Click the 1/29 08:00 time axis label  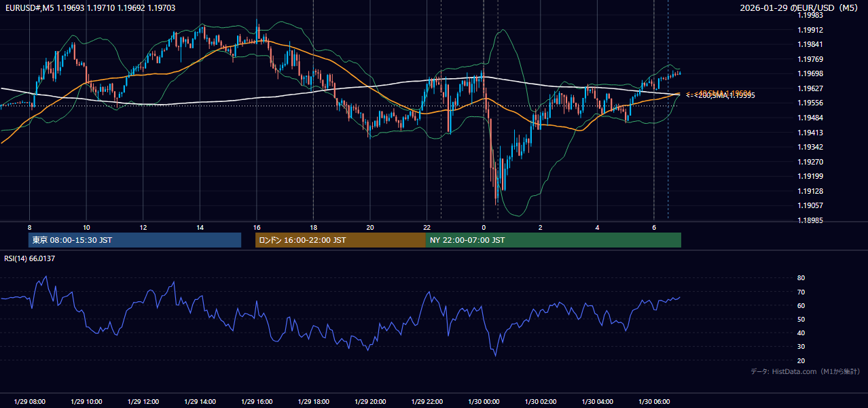(x=29, y=402)
